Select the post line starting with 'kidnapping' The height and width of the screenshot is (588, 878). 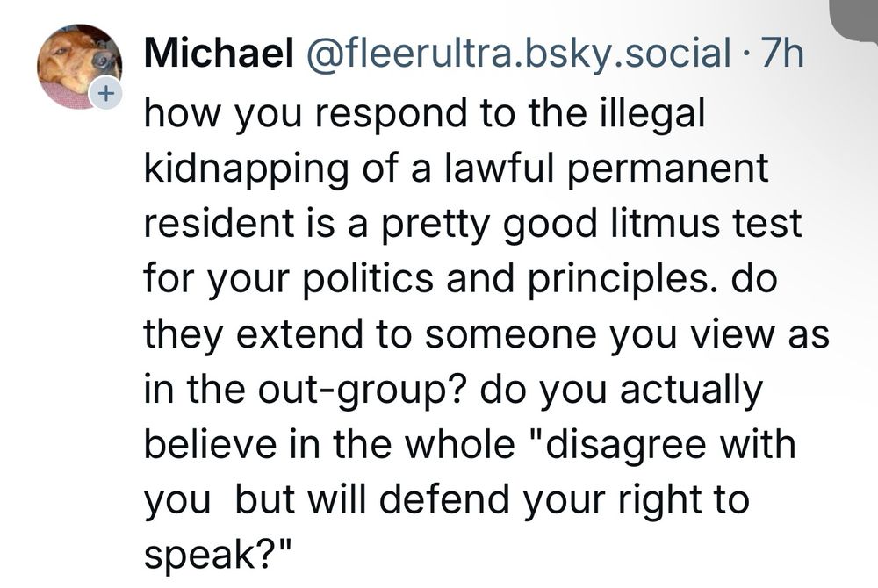click(457, 169)
